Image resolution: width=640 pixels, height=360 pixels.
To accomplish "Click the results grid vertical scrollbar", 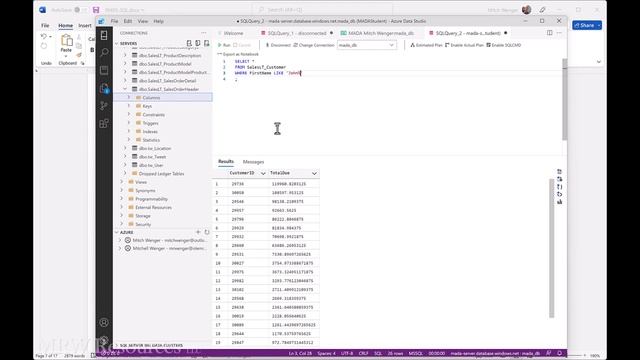I will pyautogui.click(x=551, y=248).
